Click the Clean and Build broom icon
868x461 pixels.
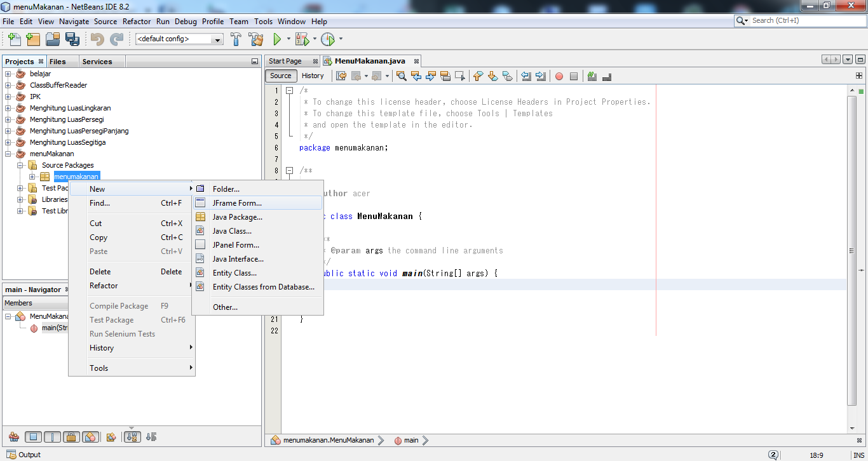coord(256,39)
